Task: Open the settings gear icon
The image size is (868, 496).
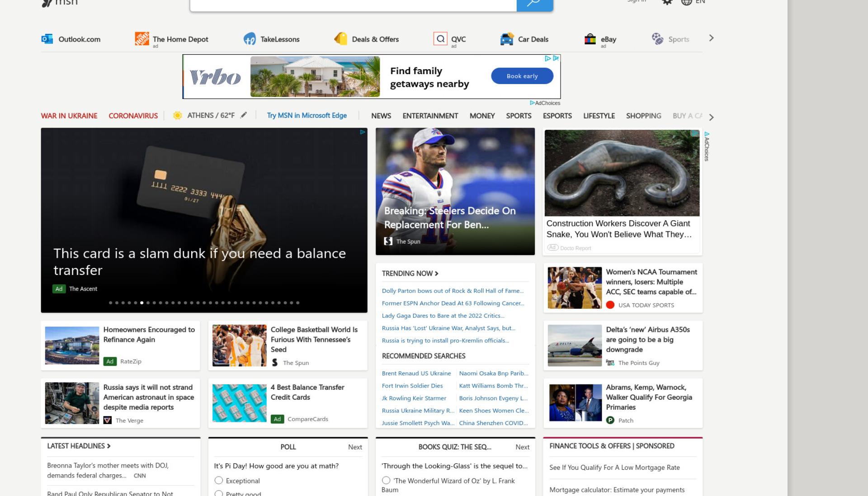Action: coord(667,2)
